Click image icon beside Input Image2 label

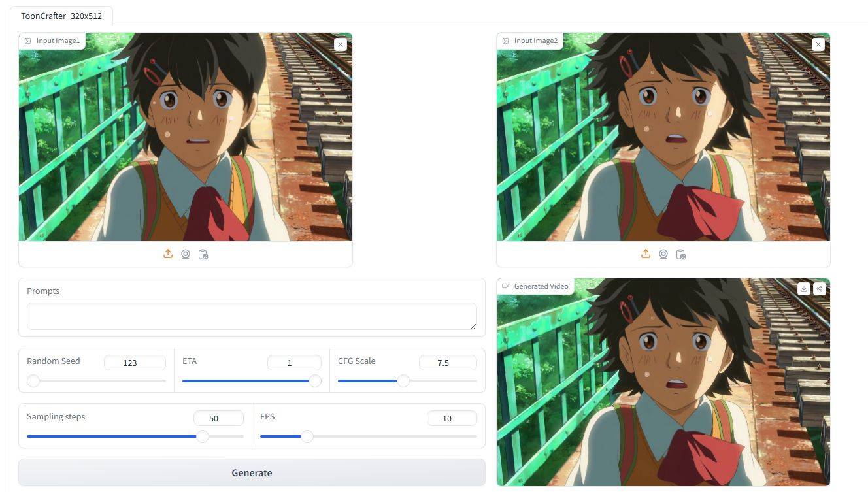[x=506, y=41]
